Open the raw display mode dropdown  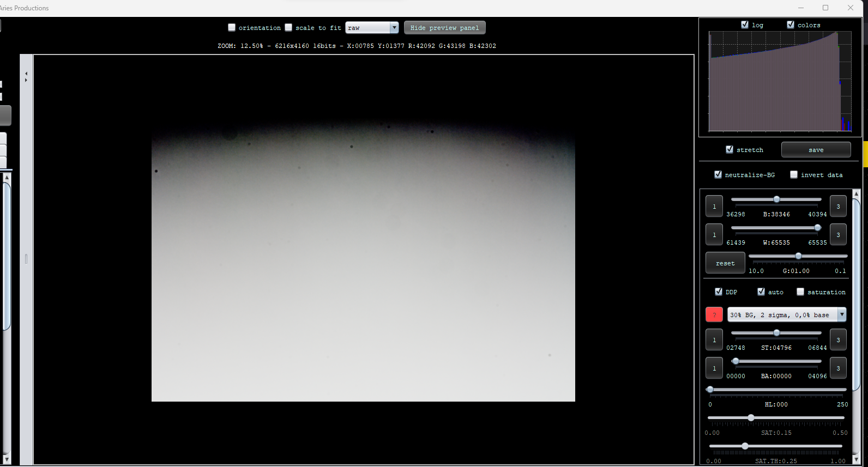coord(372,28)
